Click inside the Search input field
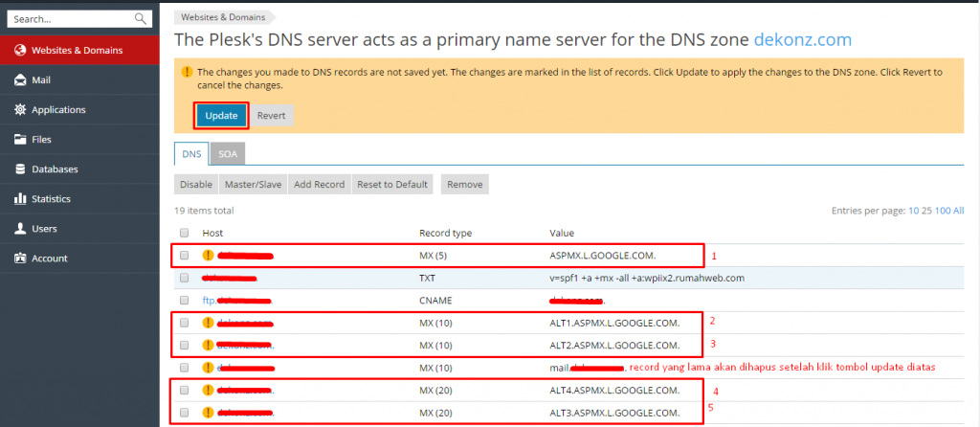Viewport: 980px width, 427px height. tap(72, 19)
